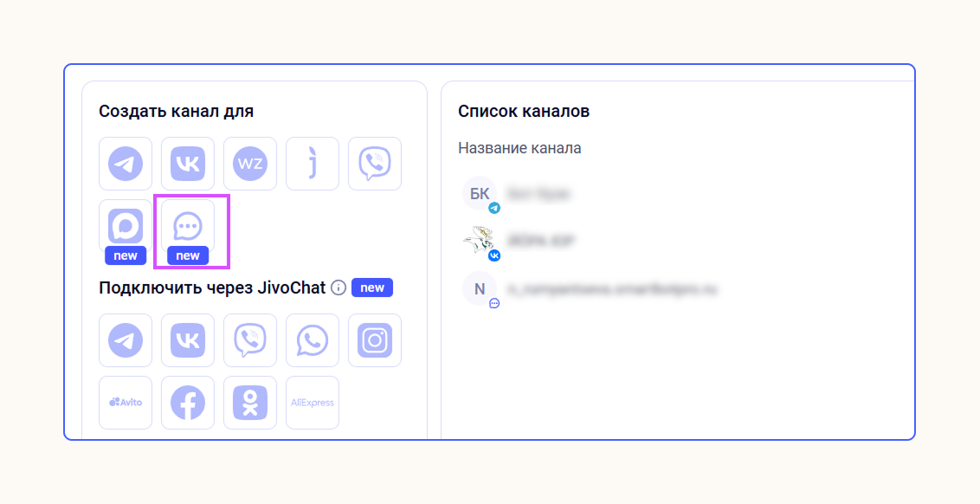Viewport: 980px width, 504px height.
Task: Open the info icon beside JivoChat heading
Action: (x=338, y=288)
